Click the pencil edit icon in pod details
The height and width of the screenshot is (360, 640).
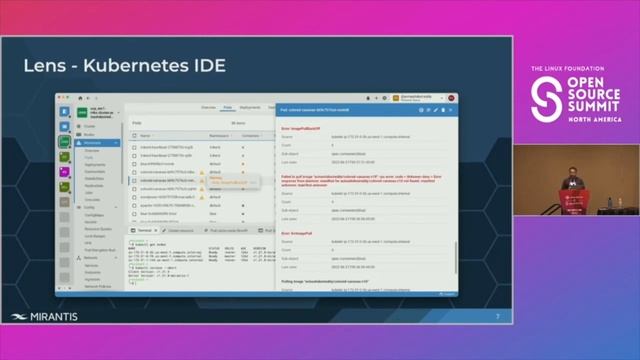tap(436, 110)
